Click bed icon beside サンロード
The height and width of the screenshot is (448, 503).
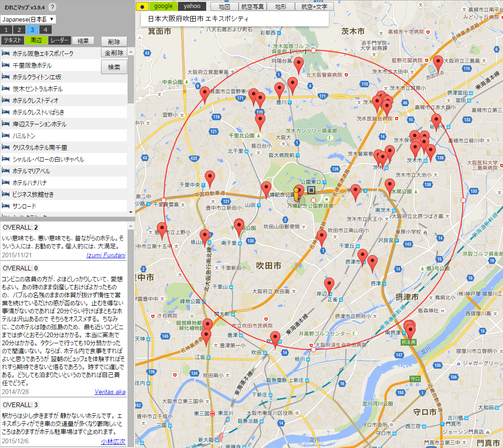coord(6,206)
